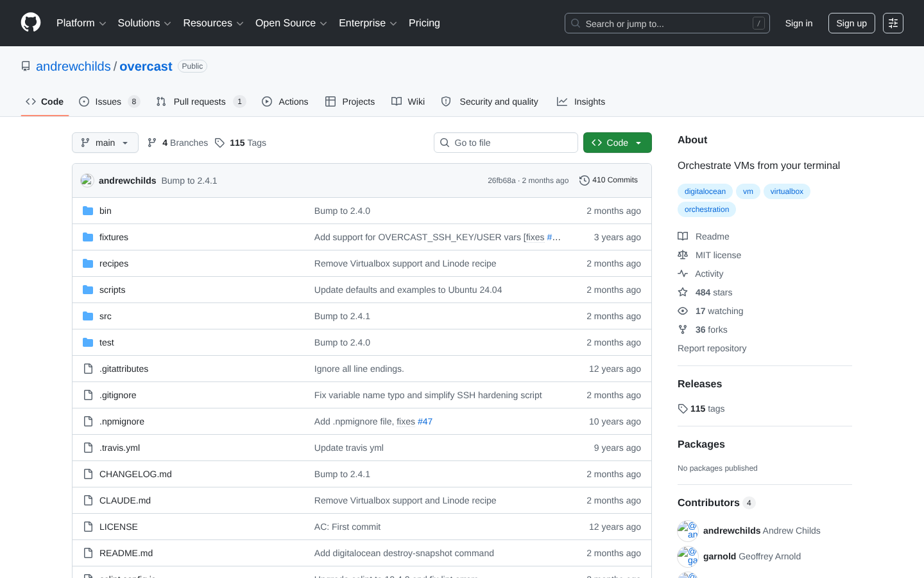Click the eye icon beside 17 watching
The height and width of the screenshot is (578, 924).
tap(683, 311)
